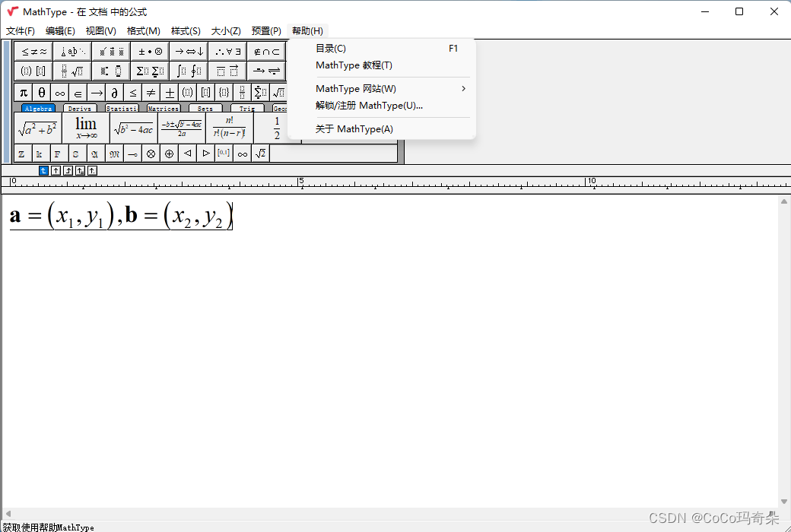Viewport: 791px width, 532px height.
Task: Insert the pi symbol
Action: pos(24,93)
